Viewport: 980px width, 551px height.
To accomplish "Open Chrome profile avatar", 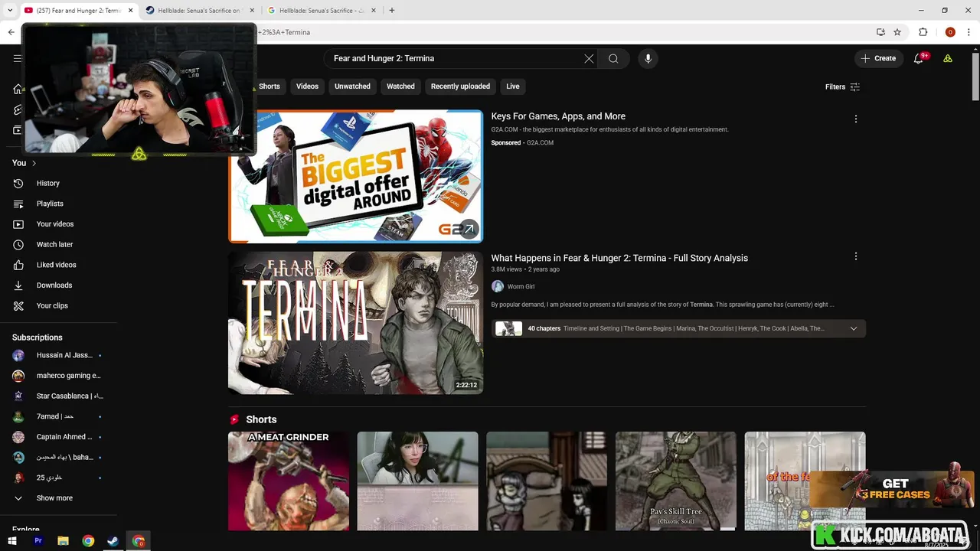I will 950,32.
